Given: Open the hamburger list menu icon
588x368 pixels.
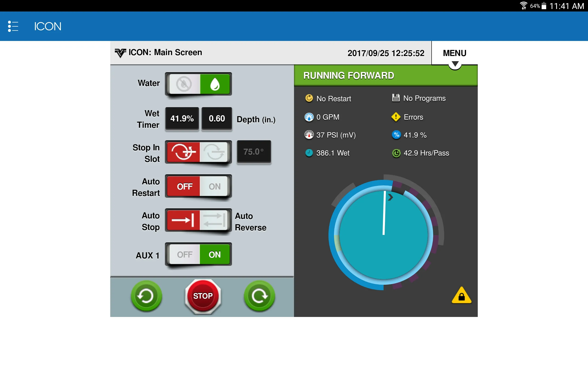Looking at the screenshot, I should (13, 26).
